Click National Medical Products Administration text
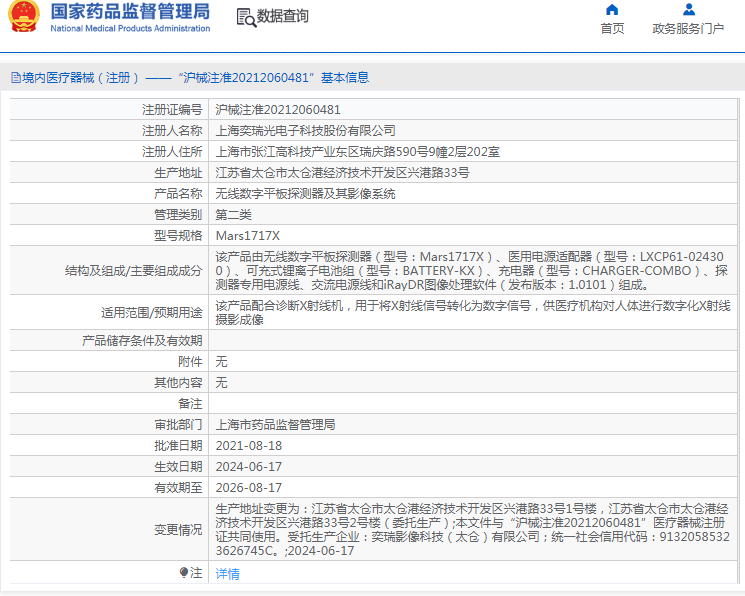 (x=130, y=29)
